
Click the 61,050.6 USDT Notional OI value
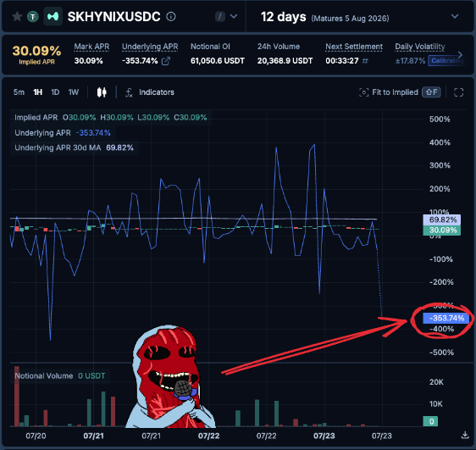218,61
